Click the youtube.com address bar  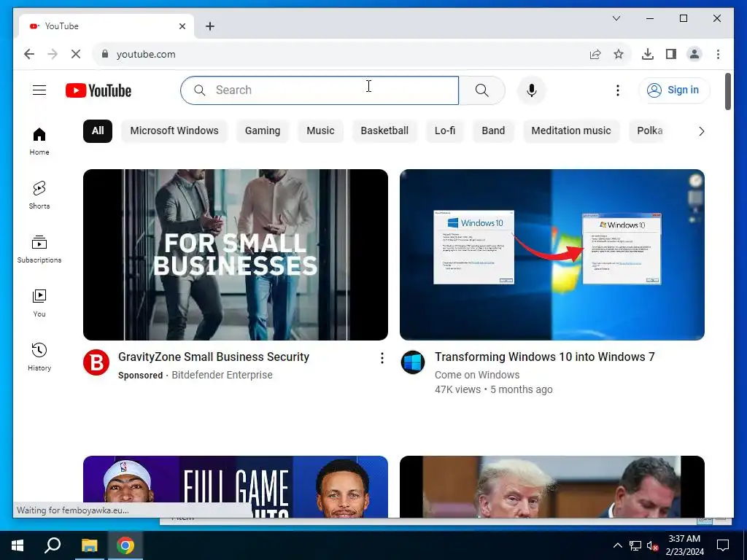coord(343,54)
